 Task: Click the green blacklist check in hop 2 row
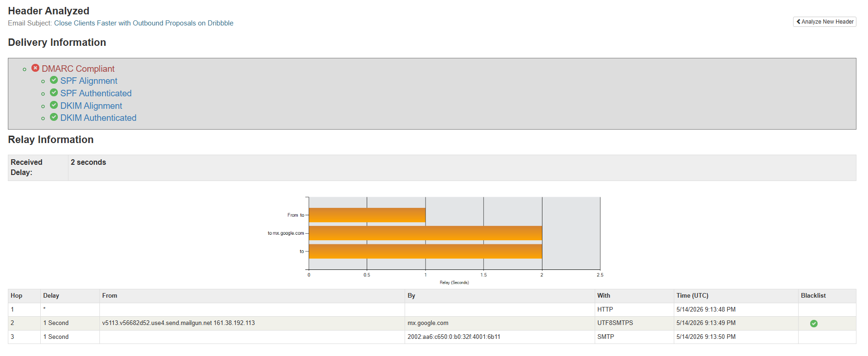pyautogui.click(x=814, y=324)
